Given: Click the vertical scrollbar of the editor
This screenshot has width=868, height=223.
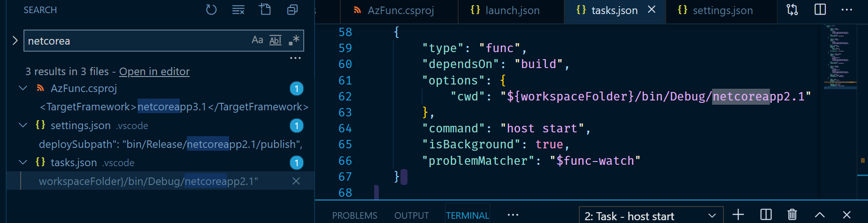Looking at the screenshot, I should [x=862, y=112].
